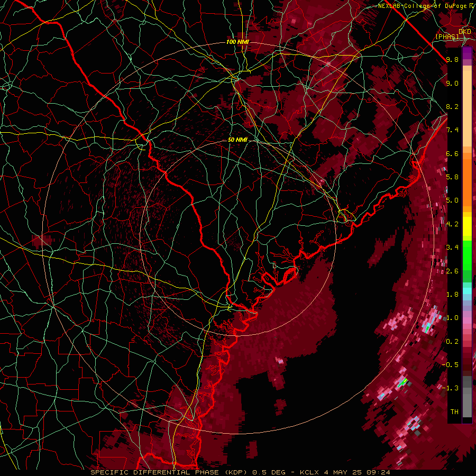Click the 2.6 value on the scale
Image resolution: width=476 pixels, height=476 pixels.
(452, 271)
